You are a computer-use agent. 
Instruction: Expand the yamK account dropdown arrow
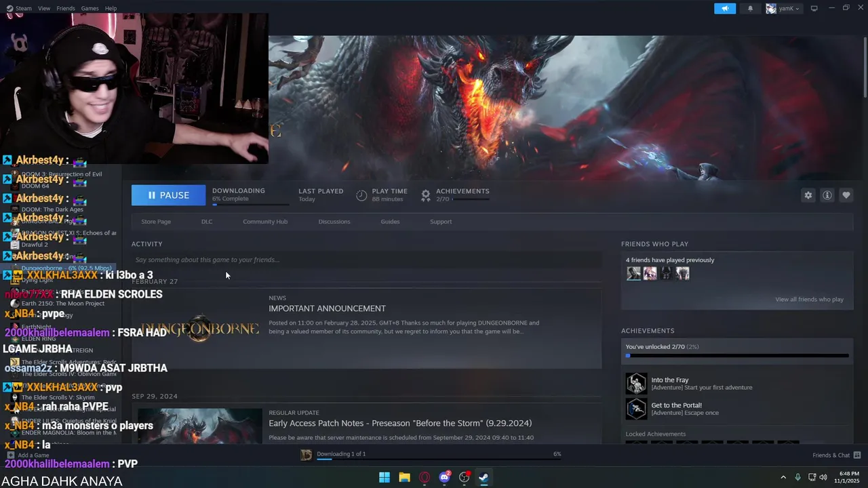(x=797, y=9)
